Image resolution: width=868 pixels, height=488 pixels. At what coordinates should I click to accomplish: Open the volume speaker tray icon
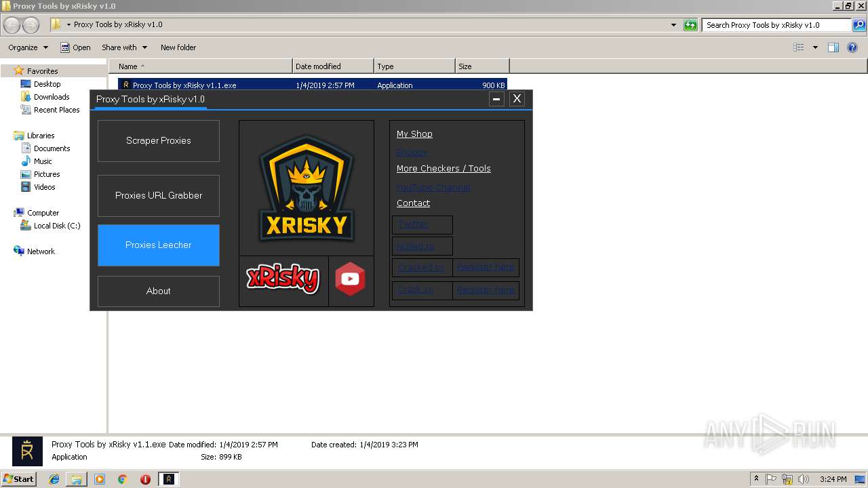(x=804, y=479)
